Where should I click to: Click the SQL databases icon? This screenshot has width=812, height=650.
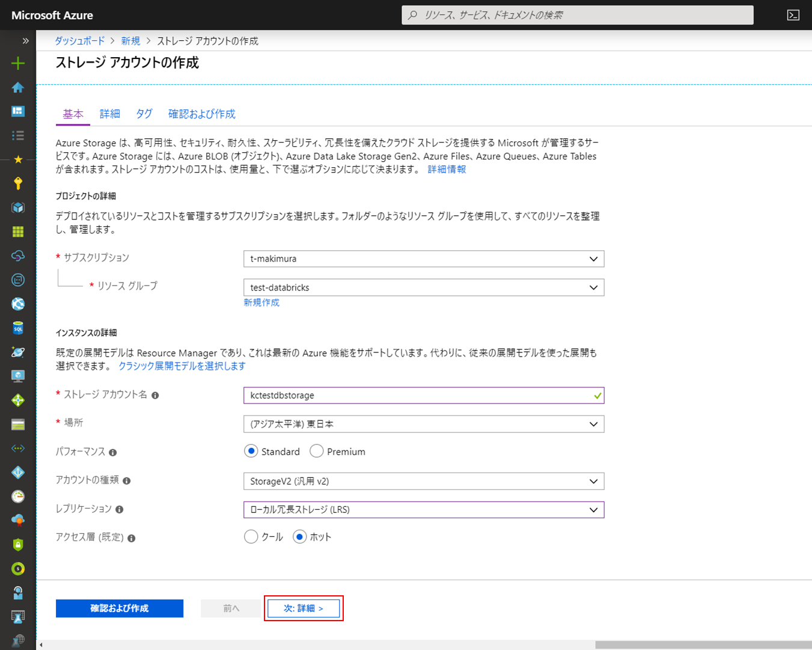(x=17, y=328)
